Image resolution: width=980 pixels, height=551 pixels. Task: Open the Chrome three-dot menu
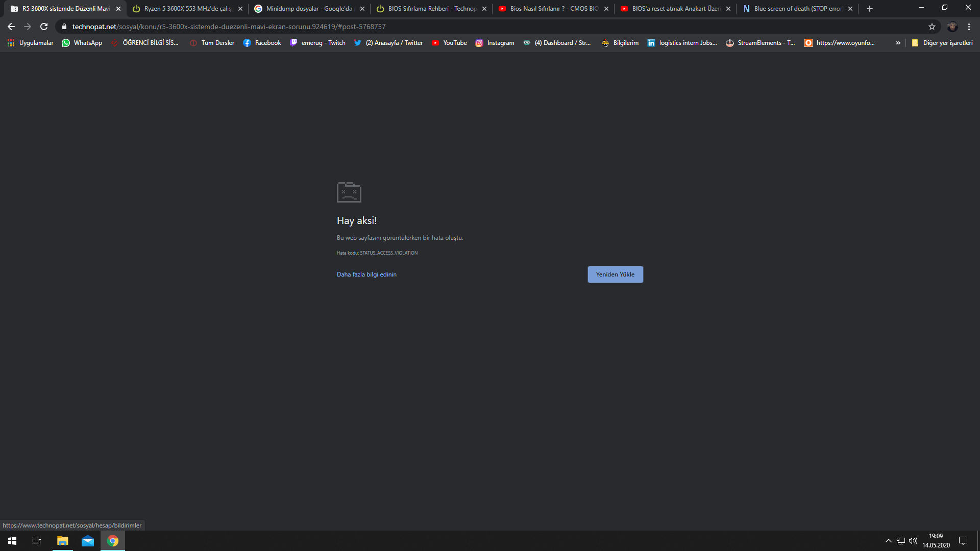click(969, 27)
